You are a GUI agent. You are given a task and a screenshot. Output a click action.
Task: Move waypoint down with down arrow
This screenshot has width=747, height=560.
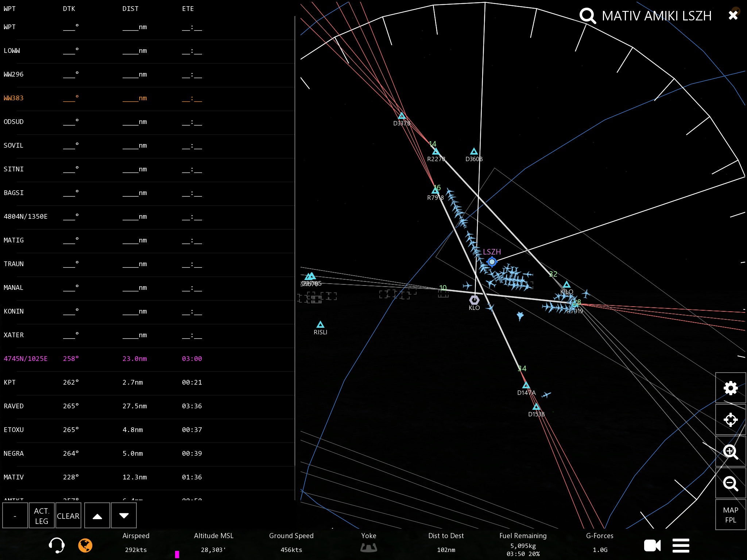(124, 516)
